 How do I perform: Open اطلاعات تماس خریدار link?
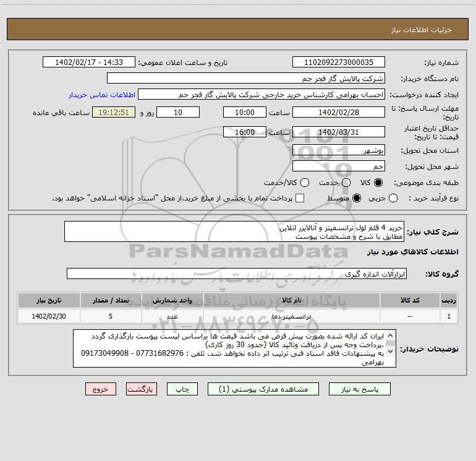(102, 95)
